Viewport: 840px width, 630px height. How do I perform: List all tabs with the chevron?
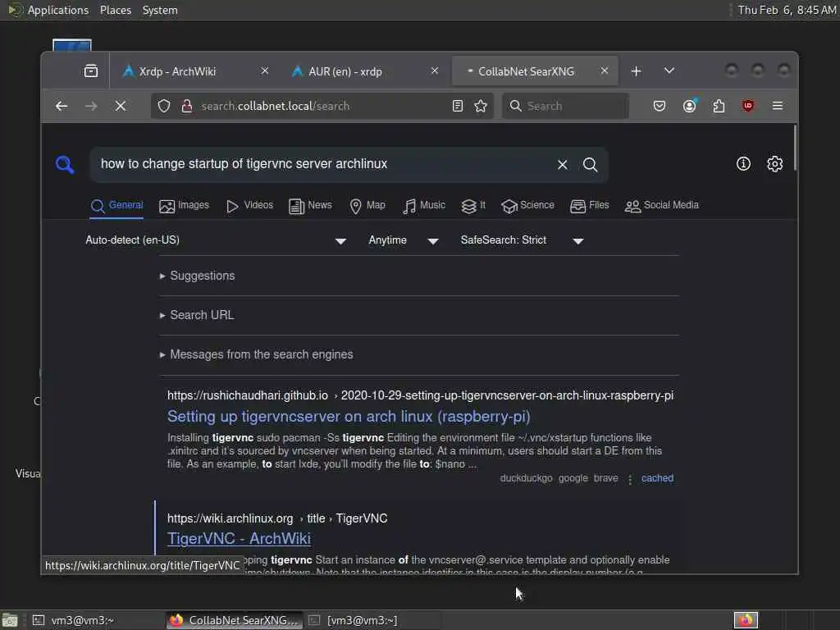pos(669,71)
